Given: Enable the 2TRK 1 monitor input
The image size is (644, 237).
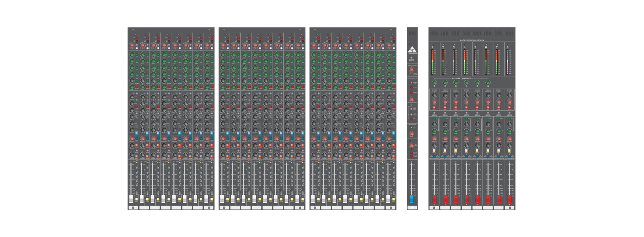Looking at the screenshot, I should coord(411,87).
